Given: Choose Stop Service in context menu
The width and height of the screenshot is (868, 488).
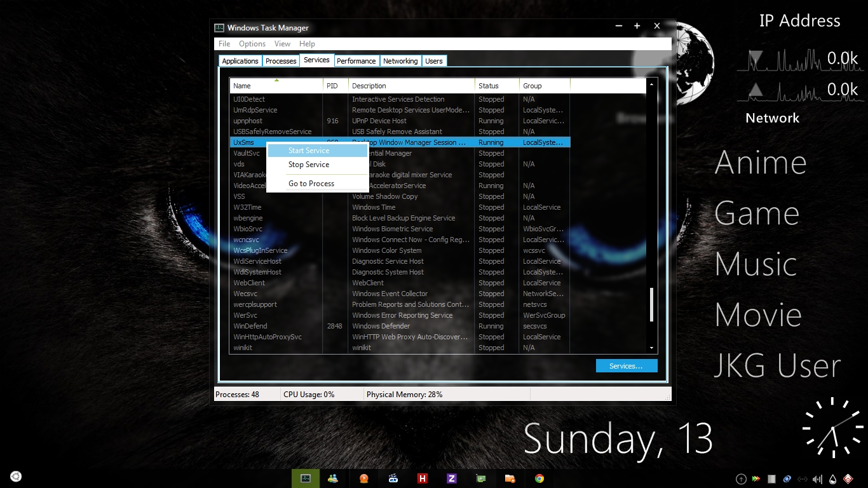Looking at the screenshot, I should point(318,165).
